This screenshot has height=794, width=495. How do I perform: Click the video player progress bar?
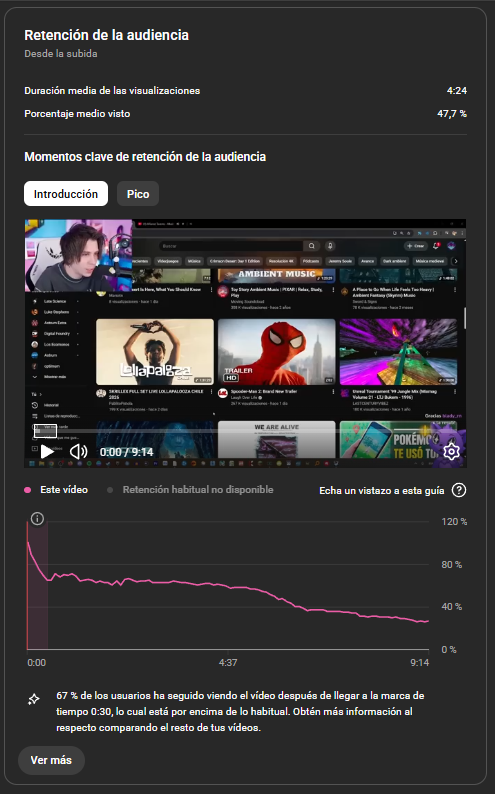(x=245, y=431)
